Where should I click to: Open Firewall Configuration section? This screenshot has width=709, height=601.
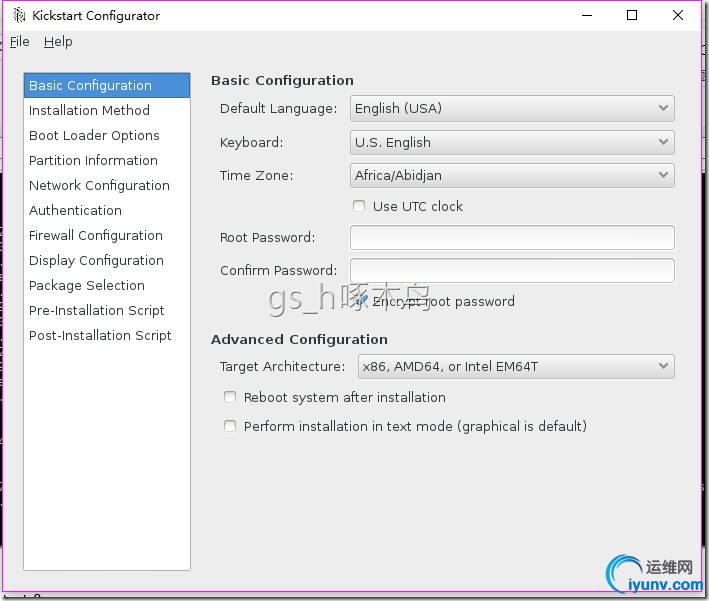click(107, 235)
